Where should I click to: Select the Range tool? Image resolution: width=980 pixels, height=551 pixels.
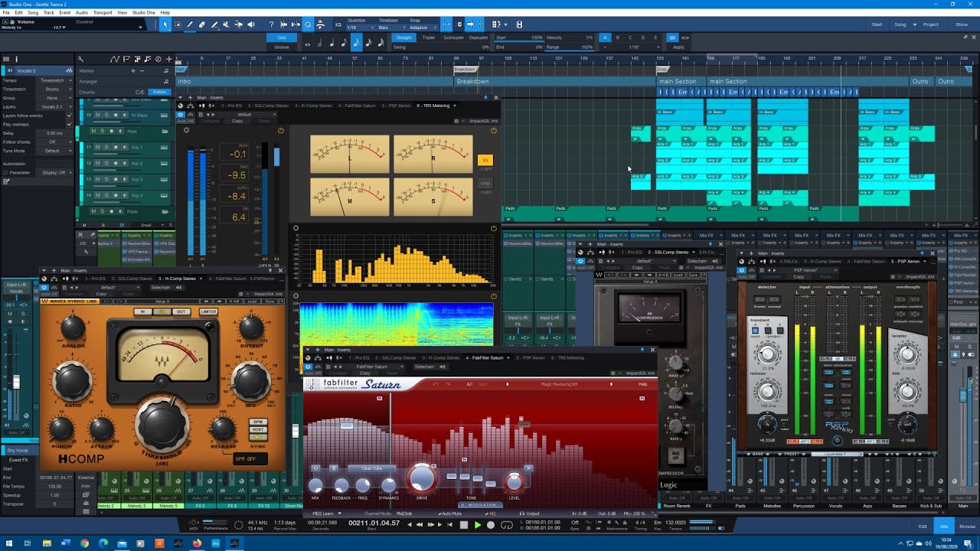click(x=178, y=24)
